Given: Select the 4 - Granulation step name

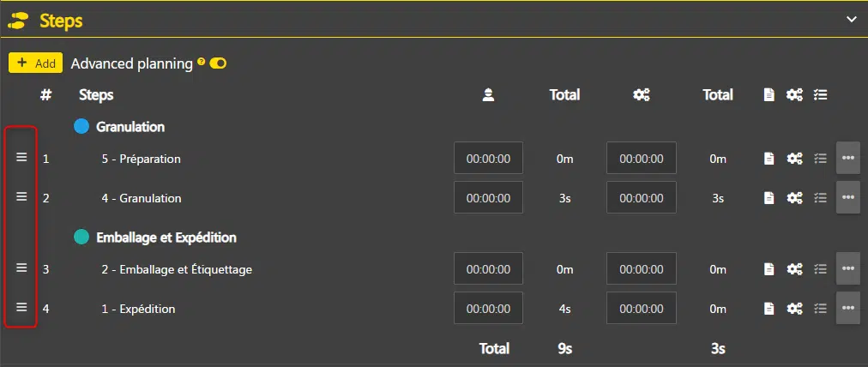Looking at the screenshot, I should tap(142, 198).
